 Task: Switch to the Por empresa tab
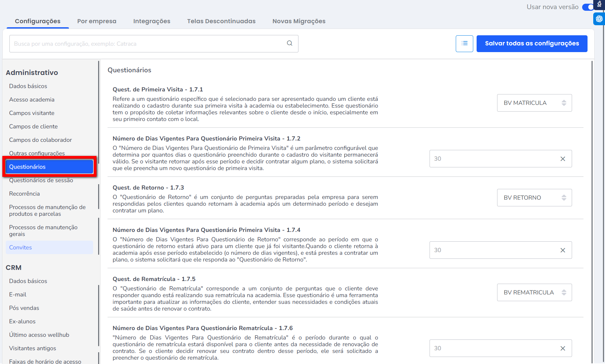click(96, 21)
